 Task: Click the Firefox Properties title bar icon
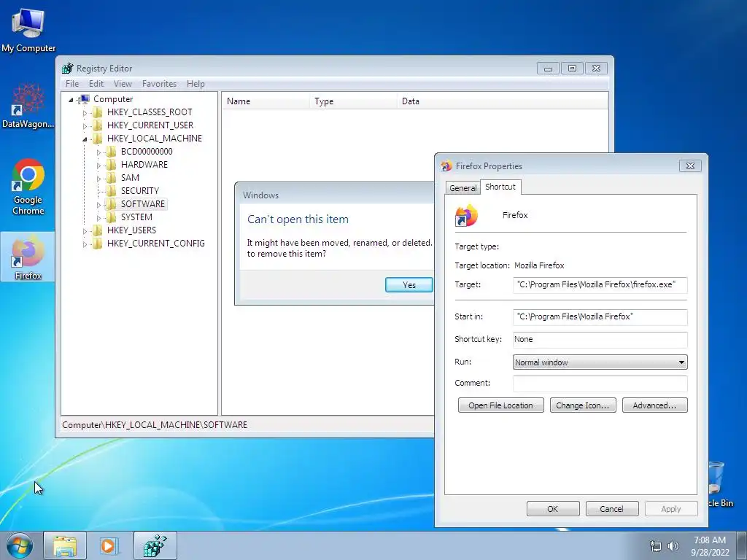point(446,166)
